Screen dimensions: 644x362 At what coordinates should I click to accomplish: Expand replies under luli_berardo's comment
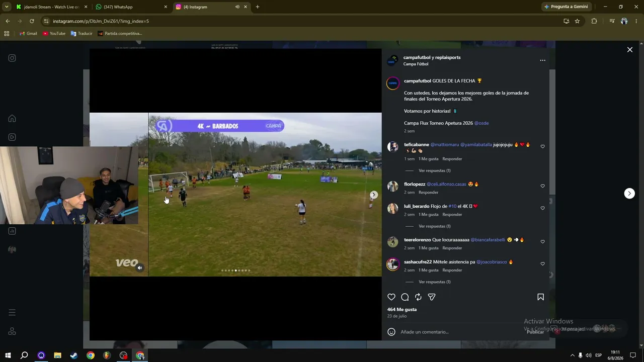[x=435, y=226]
